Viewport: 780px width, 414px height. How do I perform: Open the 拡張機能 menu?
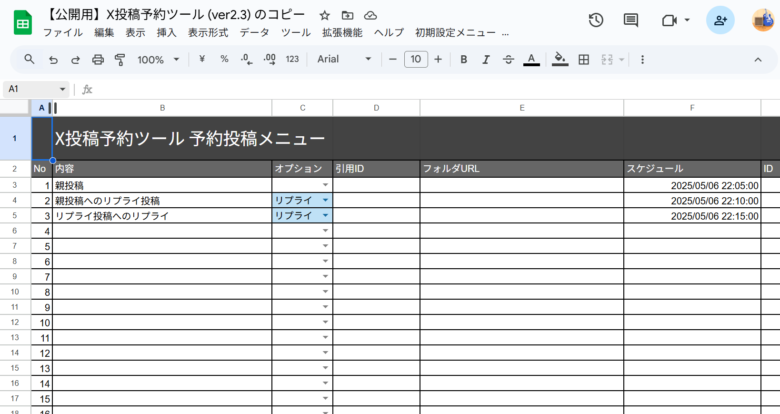coord(342,33)
